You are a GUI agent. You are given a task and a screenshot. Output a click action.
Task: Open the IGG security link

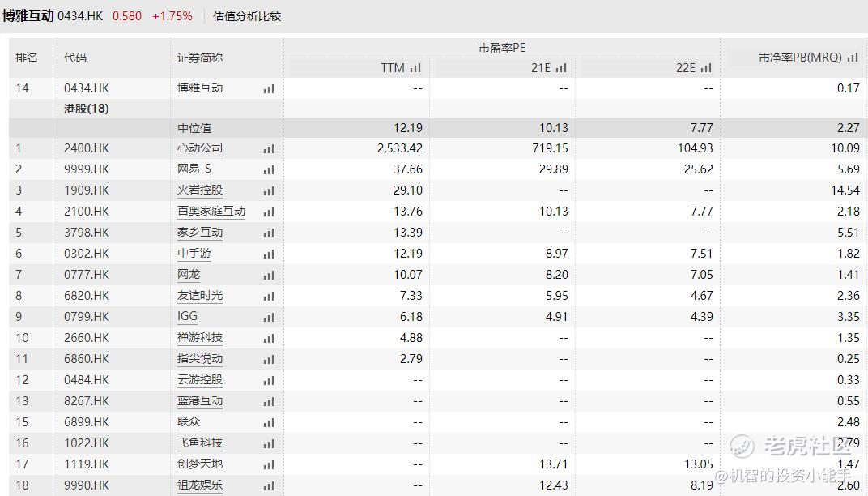pos(187,316)
